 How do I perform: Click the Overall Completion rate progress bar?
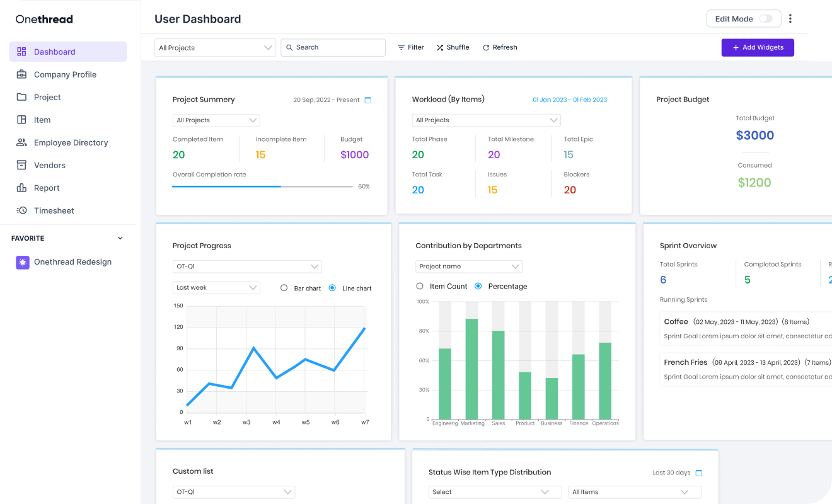point(262,186)
